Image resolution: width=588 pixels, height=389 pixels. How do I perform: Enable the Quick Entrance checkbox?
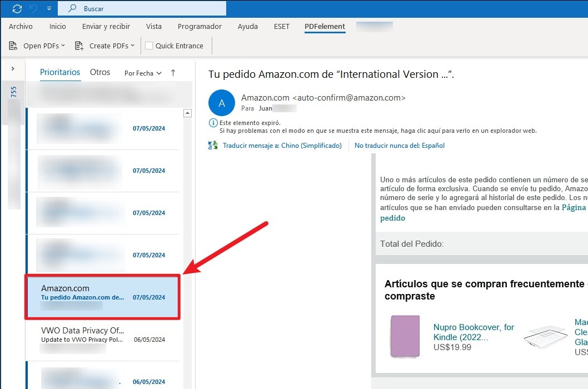pos(149,46)
